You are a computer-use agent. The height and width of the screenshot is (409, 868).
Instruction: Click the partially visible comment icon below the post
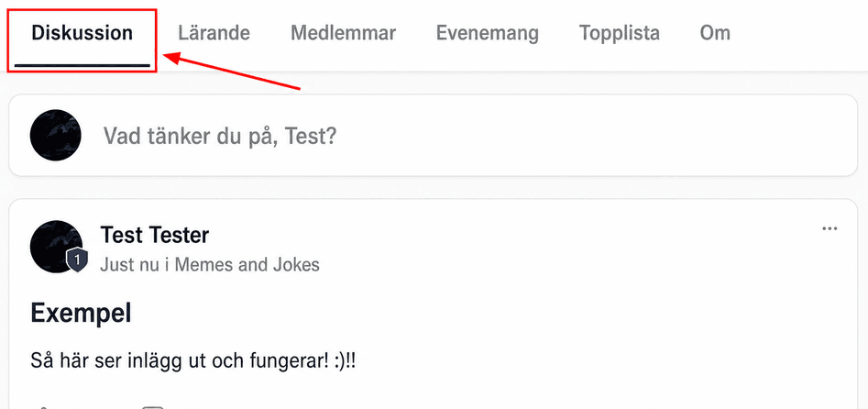(x=152, y=407)
